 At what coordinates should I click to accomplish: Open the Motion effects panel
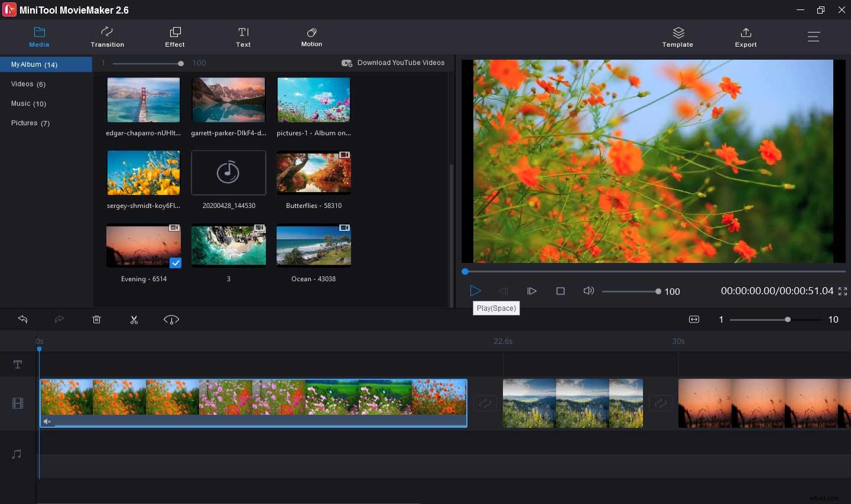(x=311, y=37)
